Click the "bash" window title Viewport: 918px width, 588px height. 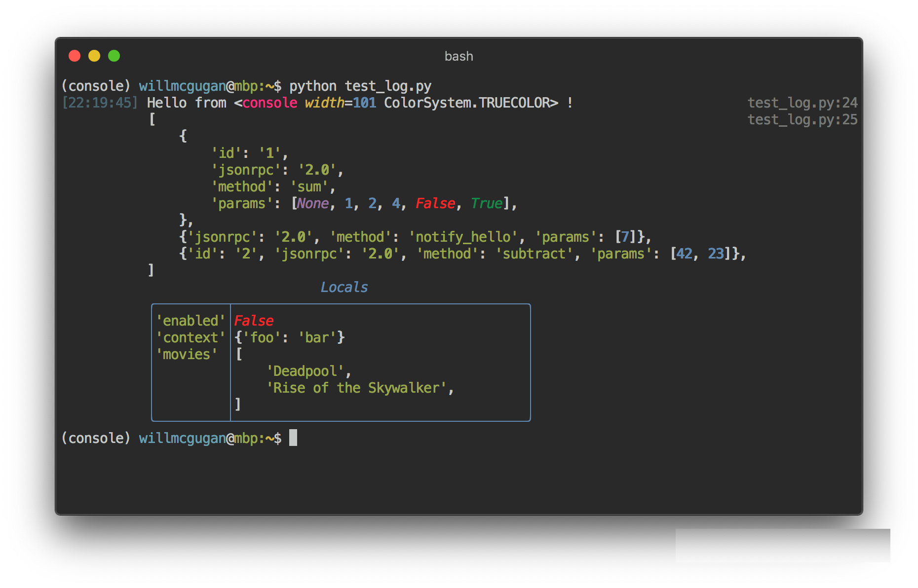pos(459,56)
